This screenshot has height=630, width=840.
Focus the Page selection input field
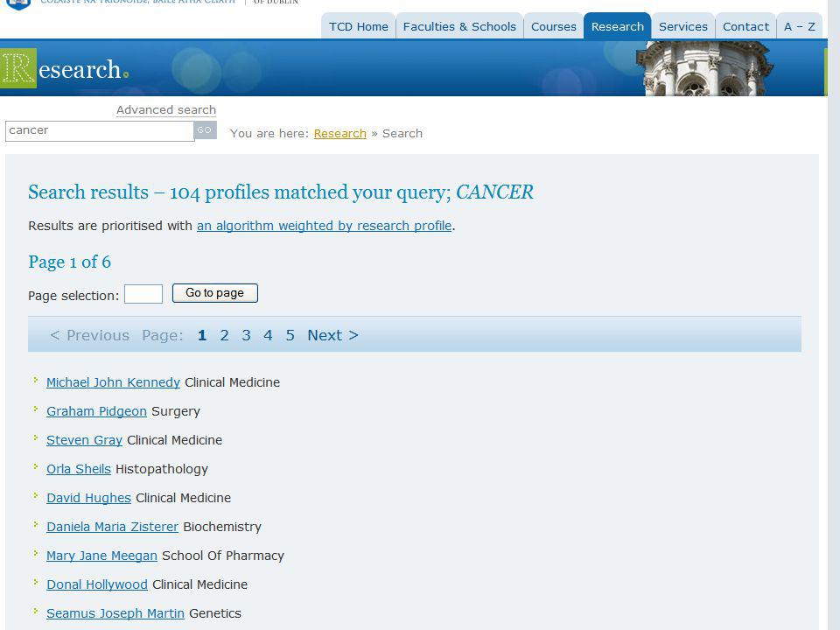[x=143, y=294]
